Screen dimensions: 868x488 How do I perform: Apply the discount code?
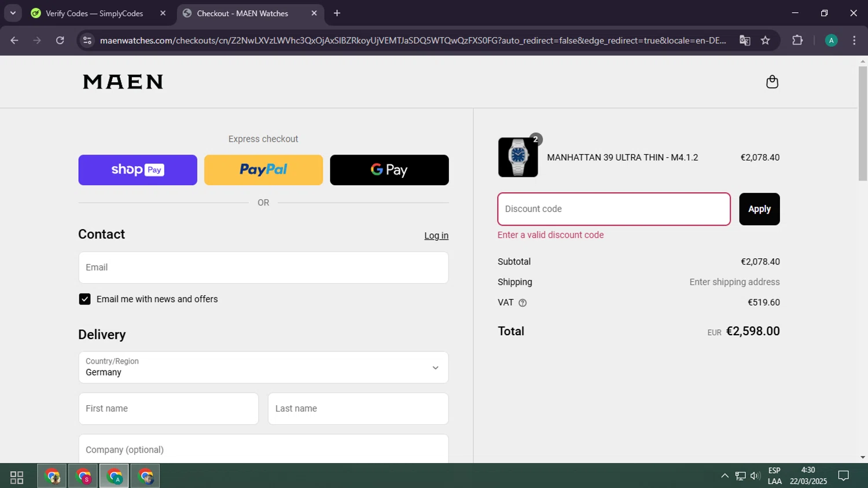[759, 209]
